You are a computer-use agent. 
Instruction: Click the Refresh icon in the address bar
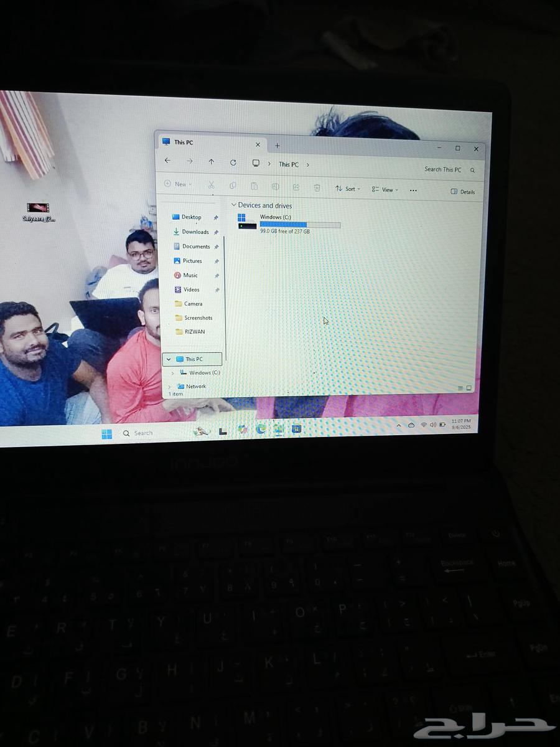pyautogui.click(x=233, y=162)
